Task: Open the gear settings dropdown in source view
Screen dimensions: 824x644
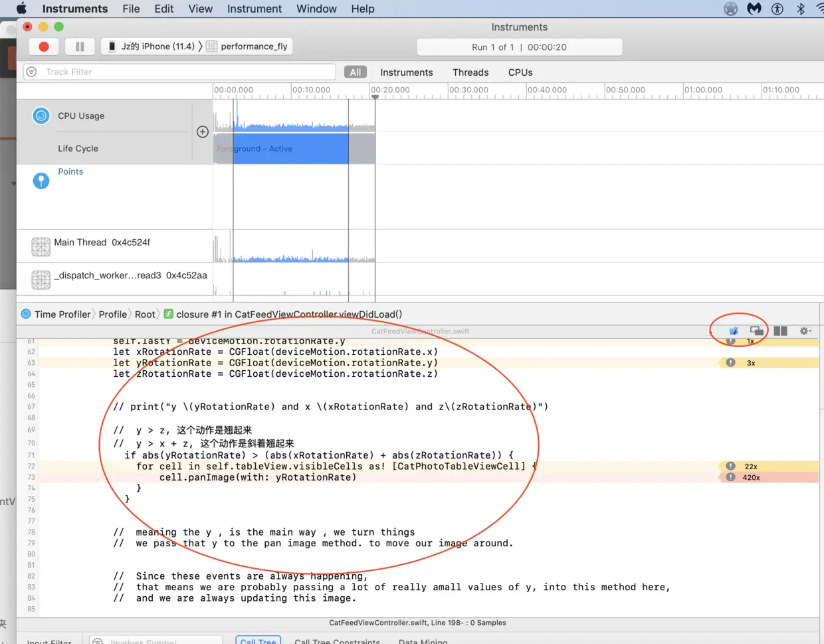Action: point(805,330)
